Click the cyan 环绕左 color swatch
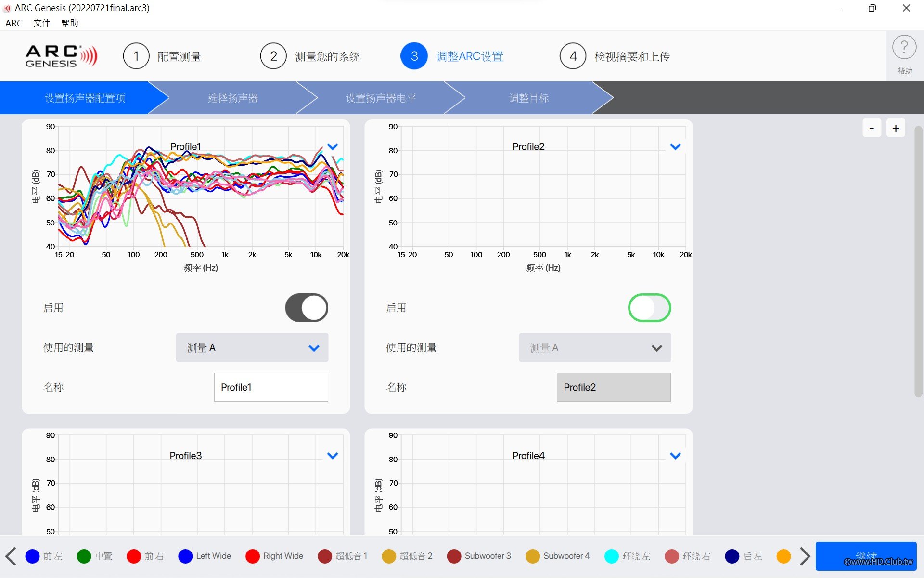The height and width of the screenshot is (578, 924). pos(611,556)
